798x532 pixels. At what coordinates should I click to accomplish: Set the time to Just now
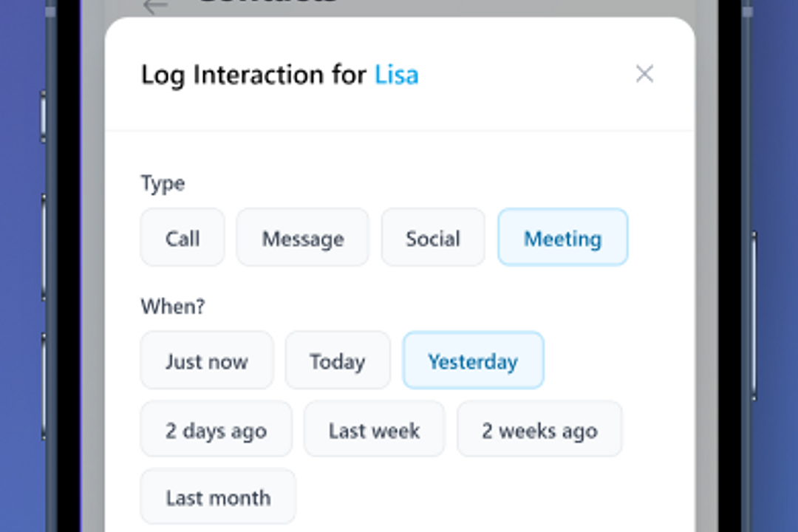pyautogui.click(x=207, y=361)
